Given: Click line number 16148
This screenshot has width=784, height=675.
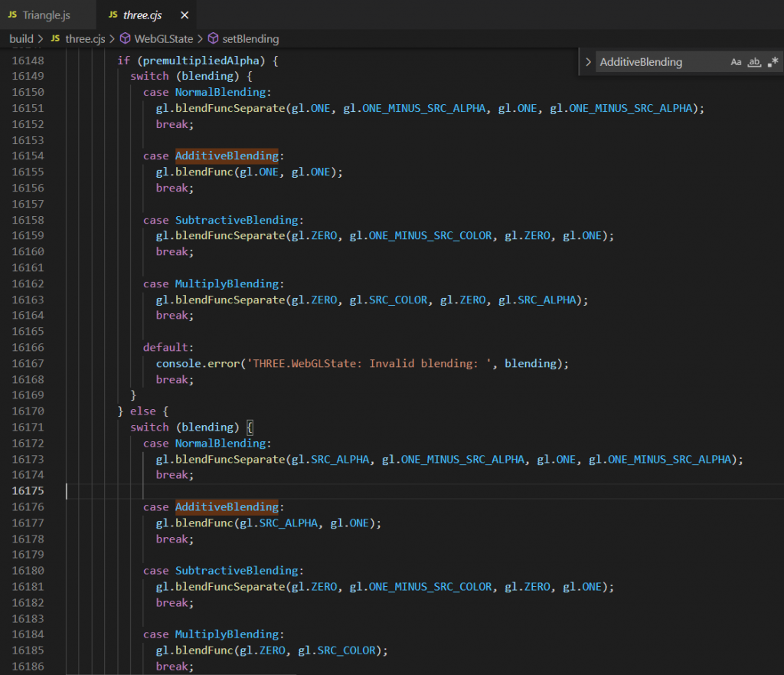Looking at the screenshot, I should pyautogui.click(x=28, y=61).
